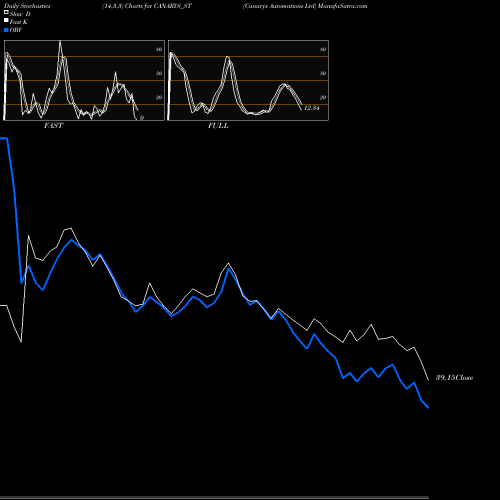
Task: Click the FAST chart label
Action: pyautogui.click(x=53, y=126)
